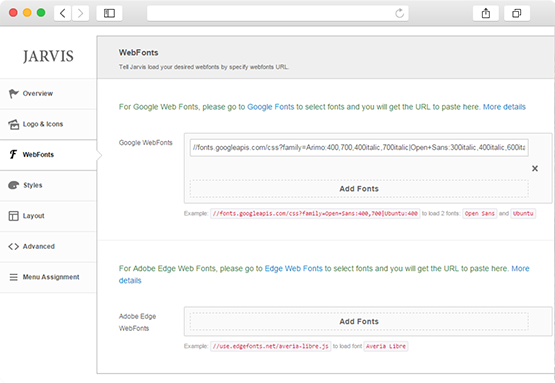
Task: Remove the Google font URL entry
Action: pos(535,168)
